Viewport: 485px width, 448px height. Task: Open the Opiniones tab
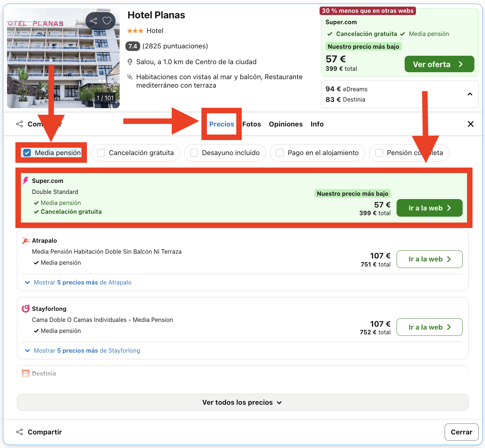click(286, 124)
